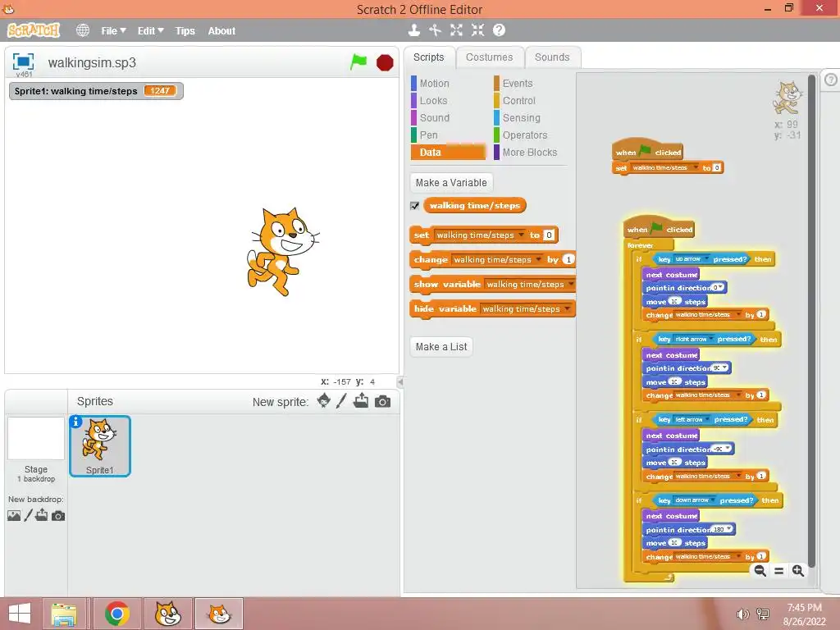Zoom in the scripts area
The width and height of the screenshot is (840, 630).
click(x=797, y=571)
